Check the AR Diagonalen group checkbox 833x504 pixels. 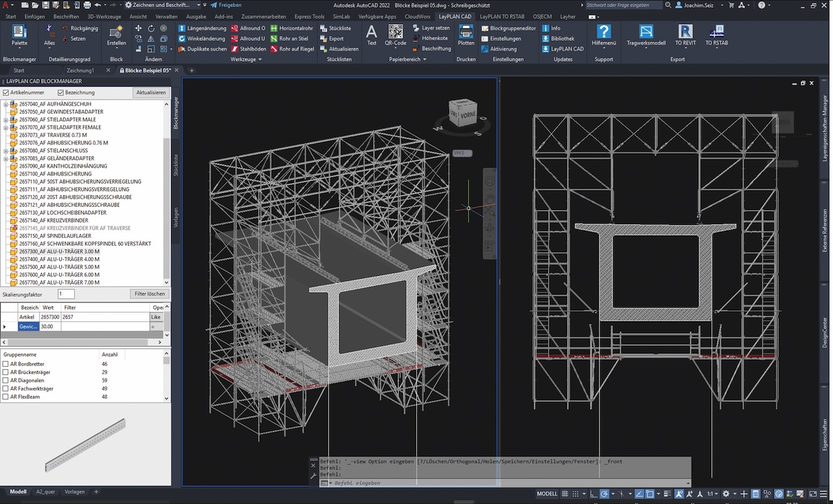(x=6, y=380)
